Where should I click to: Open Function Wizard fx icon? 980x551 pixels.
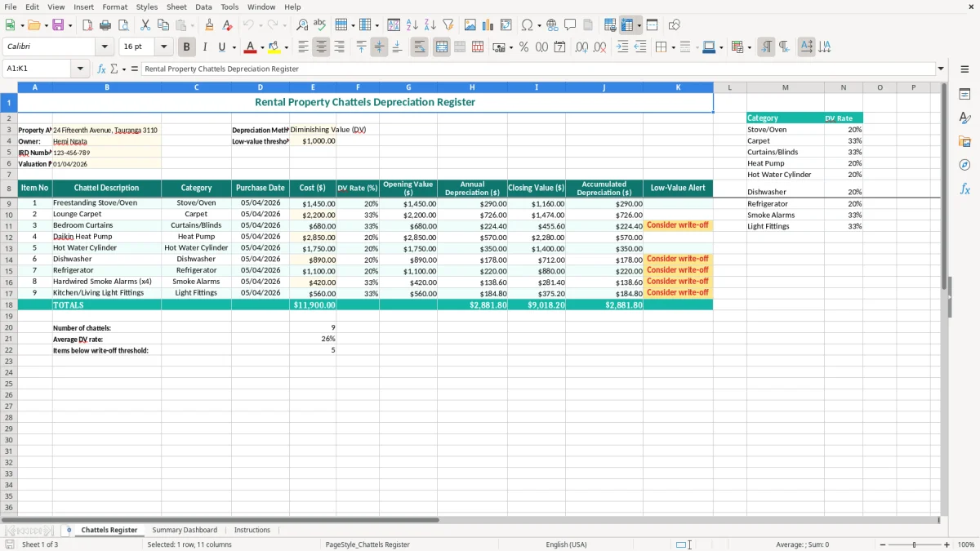click(x=101, y=69)
